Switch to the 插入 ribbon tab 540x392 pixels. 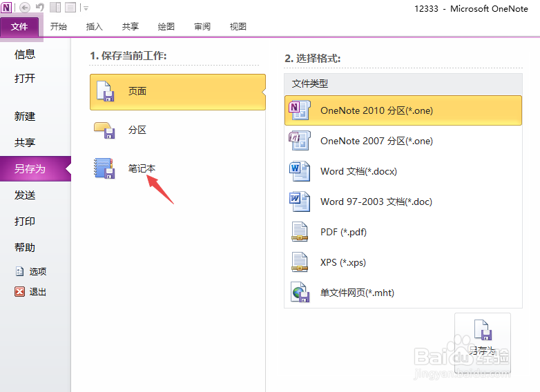95,26
